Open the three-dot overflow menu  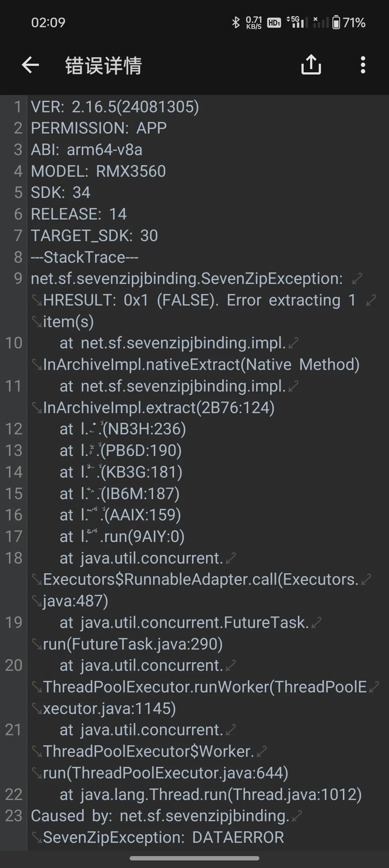point(363,65)
